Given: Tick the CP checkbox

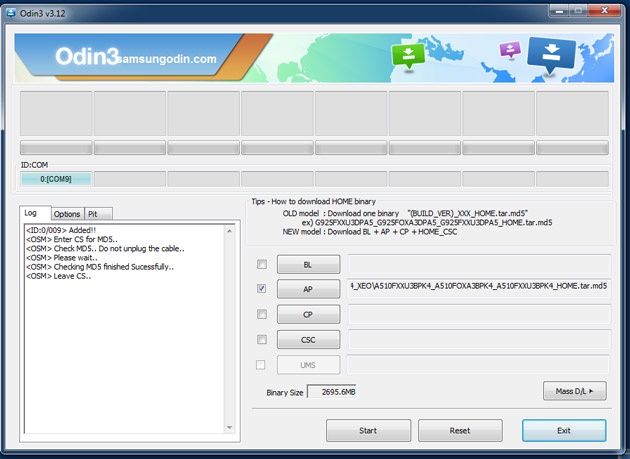Looking at the screenshot, I should pyautogui.click(x=262, y=314).
